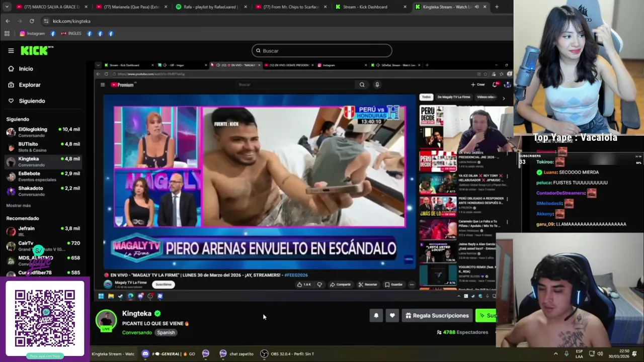
Task: Click the Yape QR code overlay
Action: coord(45,319)
